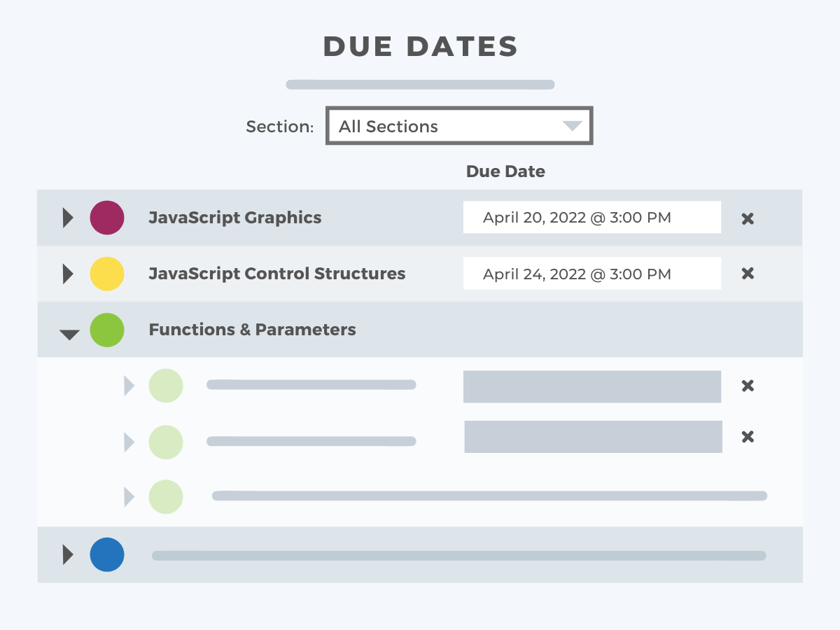
Task: Click the magenta JavaScript Graphics circle
Action: point(107,218)
